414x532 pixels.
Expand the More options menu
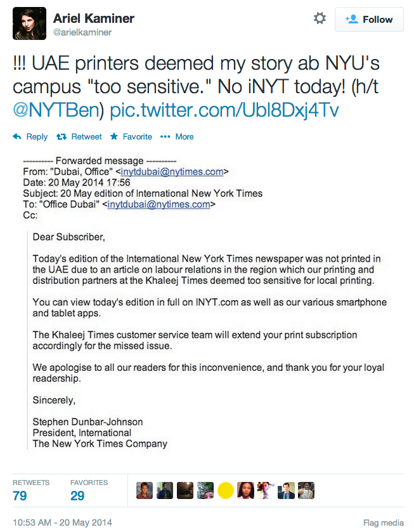[177, 136]
